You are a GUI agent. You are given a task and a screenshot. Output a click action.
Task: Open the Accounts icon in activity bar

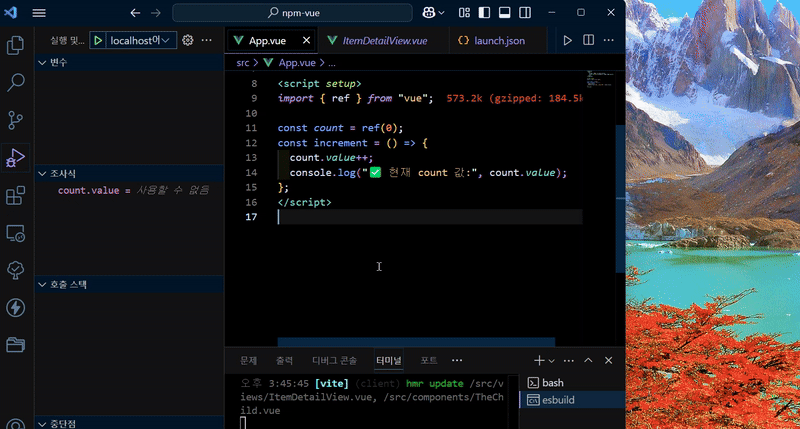click(x=15, y=424)
